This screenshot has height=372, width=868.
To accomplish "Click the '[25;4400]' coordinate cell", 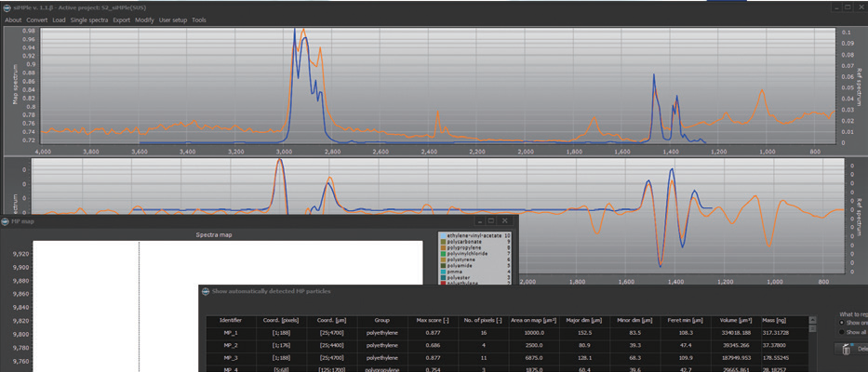I will click(332, 345).
